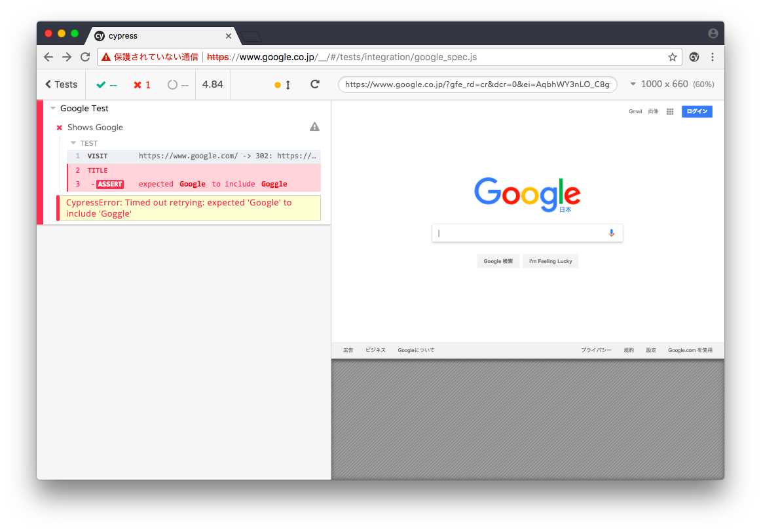Collapse the TEST commands section
The image size is (761, 532).
coord(84,143)
